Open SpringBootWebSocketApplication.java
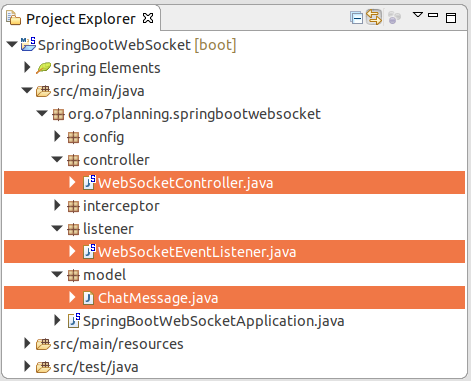 [213, 321]
